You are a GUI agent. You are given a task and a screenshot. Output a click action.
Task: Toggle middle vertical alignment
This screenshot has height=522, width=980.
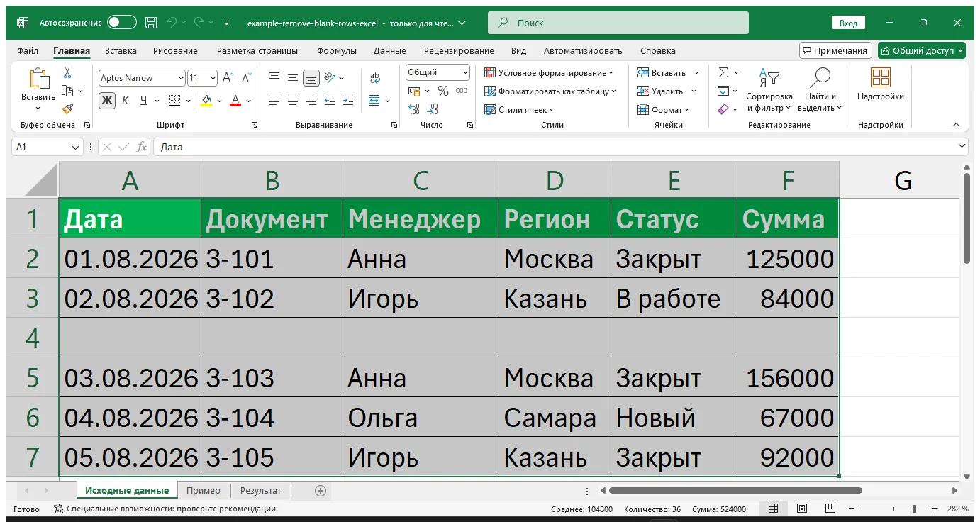tap(292, 78)
